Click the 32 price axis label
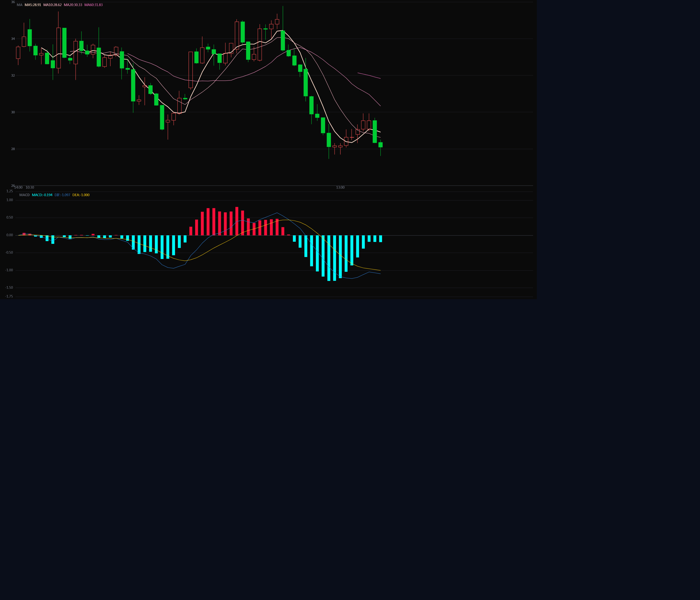 (13, 75)
